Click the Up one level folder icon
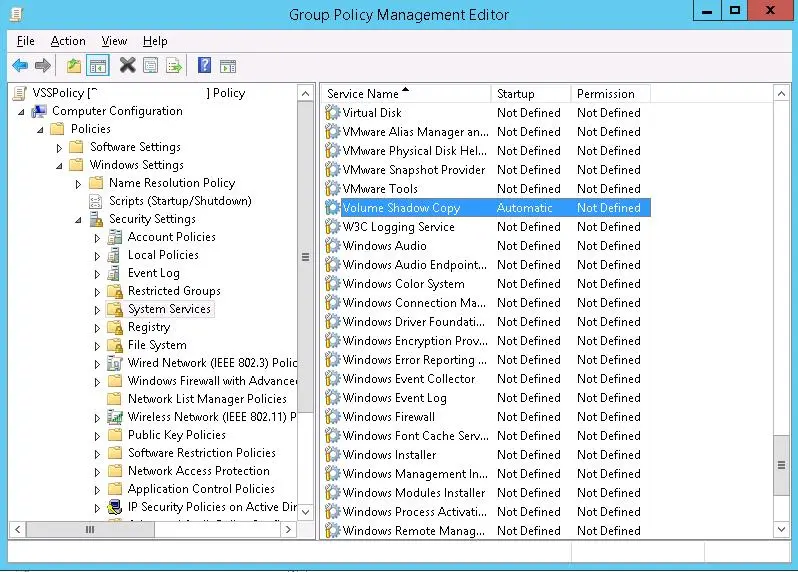This screenshot has height=572, width=798. (73, 66)
